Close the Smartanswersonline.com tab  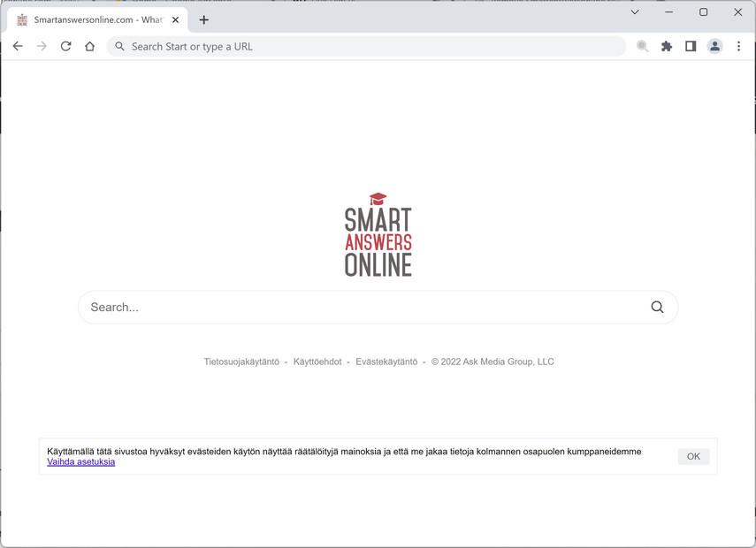[x=175, y=19]
